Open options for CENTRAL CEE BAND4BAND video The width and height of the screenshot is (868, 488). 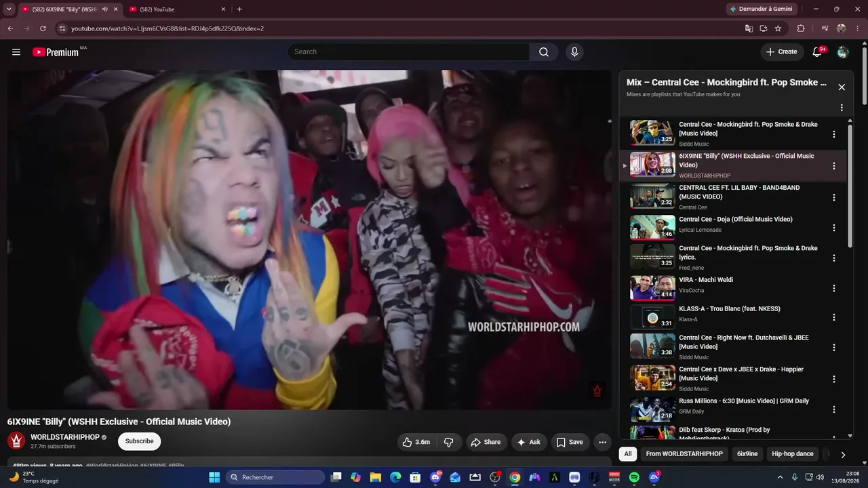834,197
